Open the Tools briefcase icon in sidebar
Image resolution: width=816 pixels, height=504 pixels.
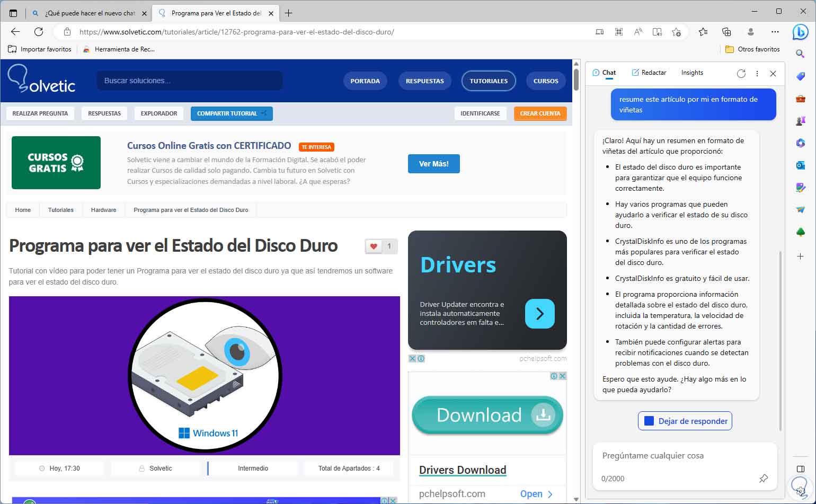click(800, 99)
